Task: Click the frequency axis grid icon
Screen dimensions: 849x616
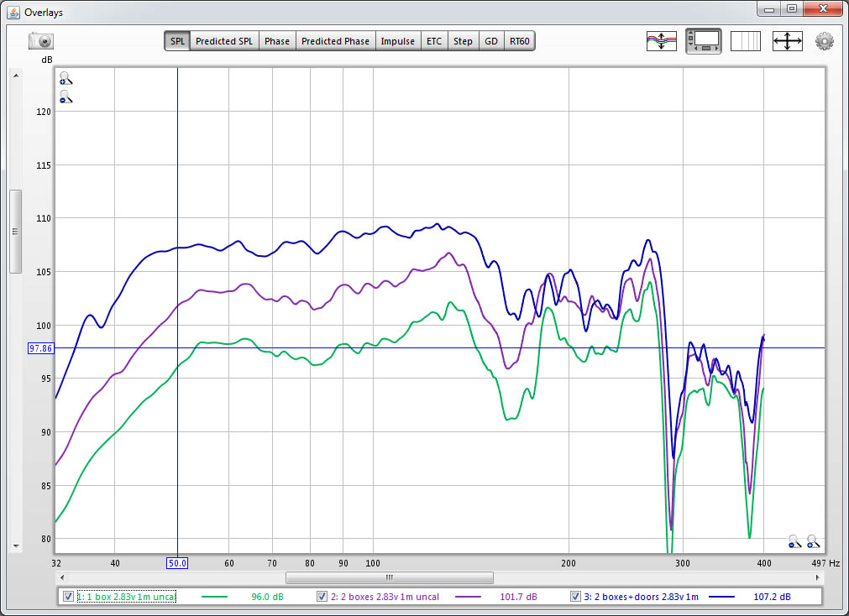Action: [x=746, y=41]
